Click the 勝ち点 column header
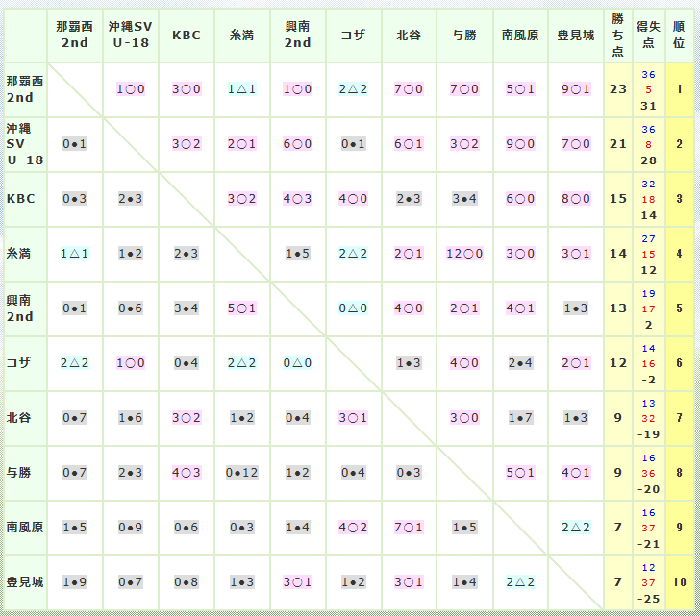The height and width of the screenshot is (616, 700). 617,35
